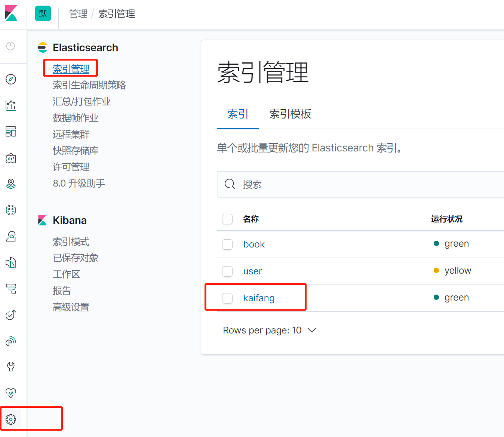Open the Management gear icon
Viewport: 504px width, 437px height.
[11, 419]
